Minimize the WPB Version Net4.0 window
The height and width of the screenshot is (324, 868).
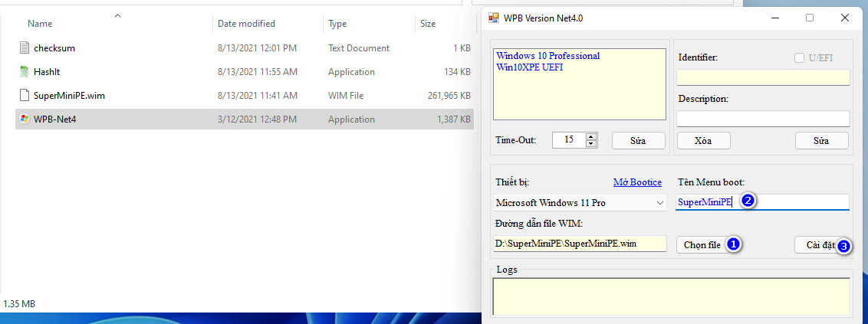coord(776,18)
